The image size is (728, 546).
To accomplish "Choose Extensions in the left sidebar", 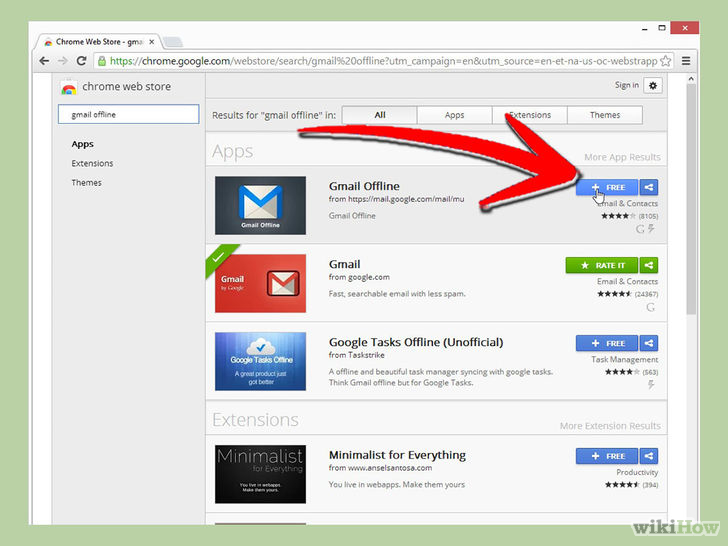I will tap(92, 163).
